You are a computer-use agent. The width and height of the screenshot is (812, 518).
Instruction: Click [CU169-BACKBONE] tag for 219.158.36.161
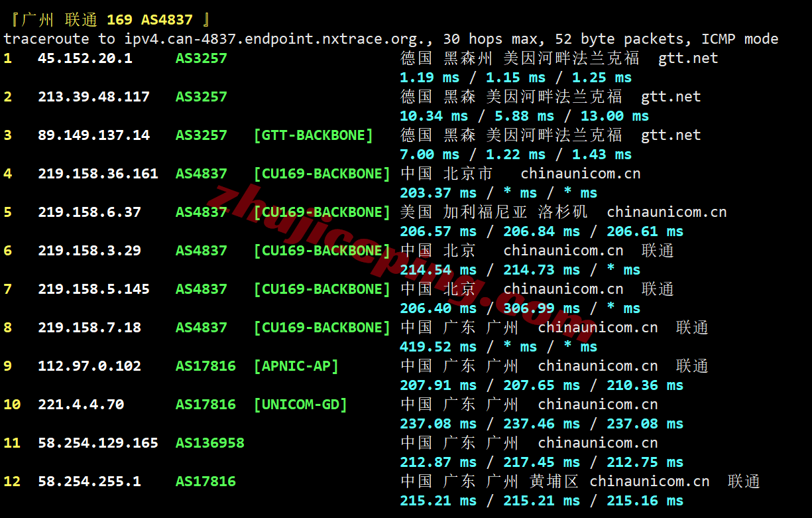[322, 174]
